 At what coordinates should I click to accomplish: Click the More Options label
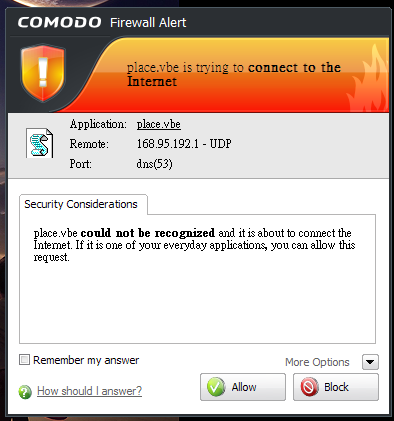[x=317, y=362]
